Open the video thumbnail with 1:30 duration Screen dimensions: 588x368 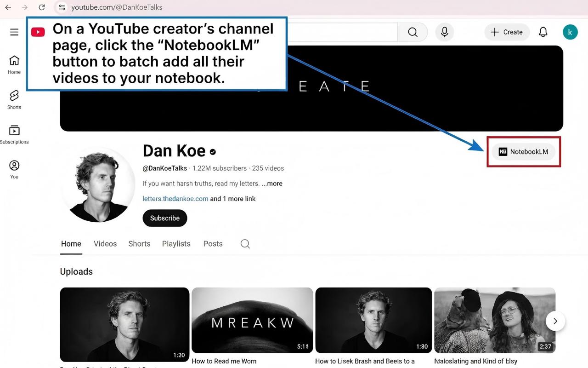tap(373, 320)
